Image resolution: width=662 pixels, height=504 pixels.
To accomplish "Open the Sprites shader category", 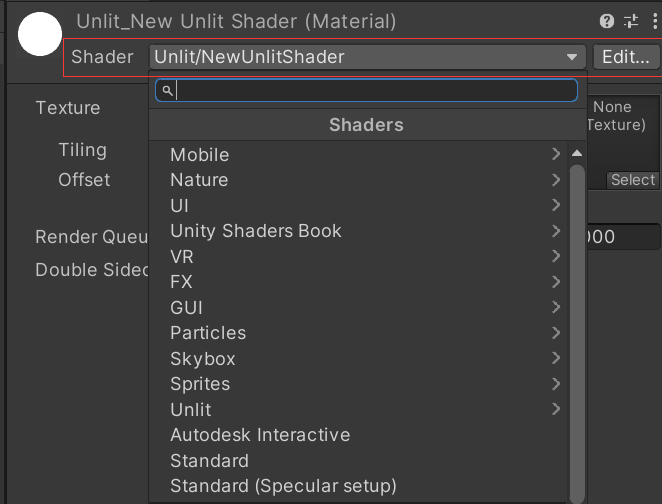I will pyautogui.click(x=359, y=384).
